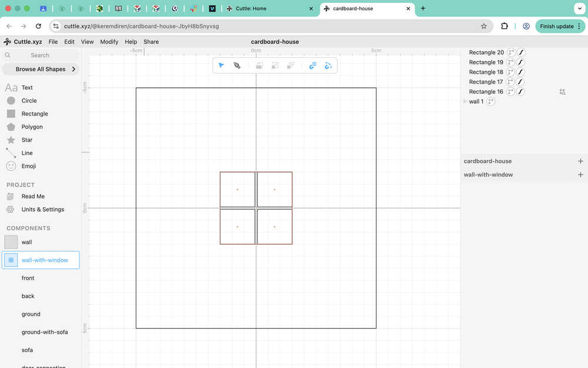Switch to the Cuttle: Home browser tab

269,8
